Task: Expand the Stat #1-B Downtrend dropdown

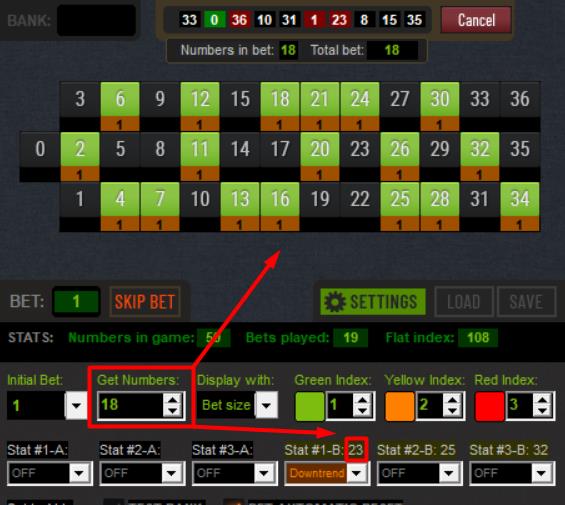Action: point(357,473)
